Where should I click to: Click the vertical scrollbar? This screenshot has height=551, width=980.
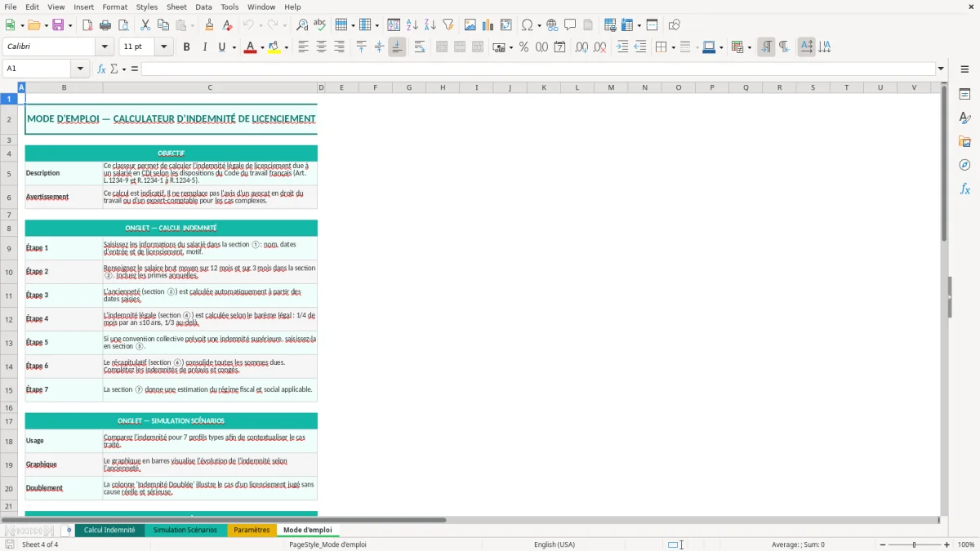944,163
